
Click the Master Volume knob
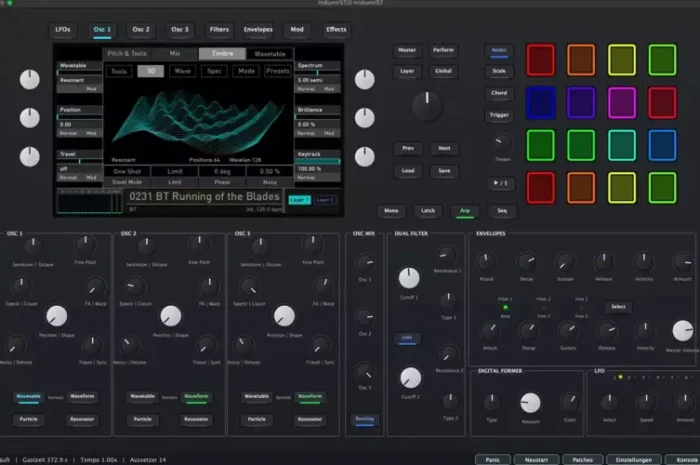683,331
